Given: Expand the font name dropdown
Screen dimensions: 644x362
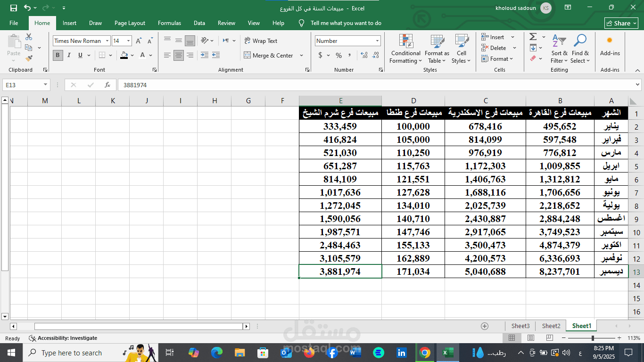Looking at the screenshot, I should tap(107, 41).
